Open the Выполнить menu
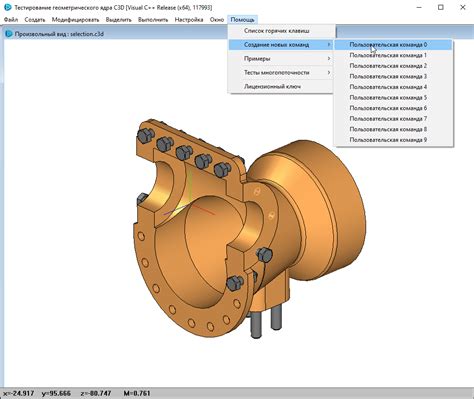474x399 pixels. [153, 20]
